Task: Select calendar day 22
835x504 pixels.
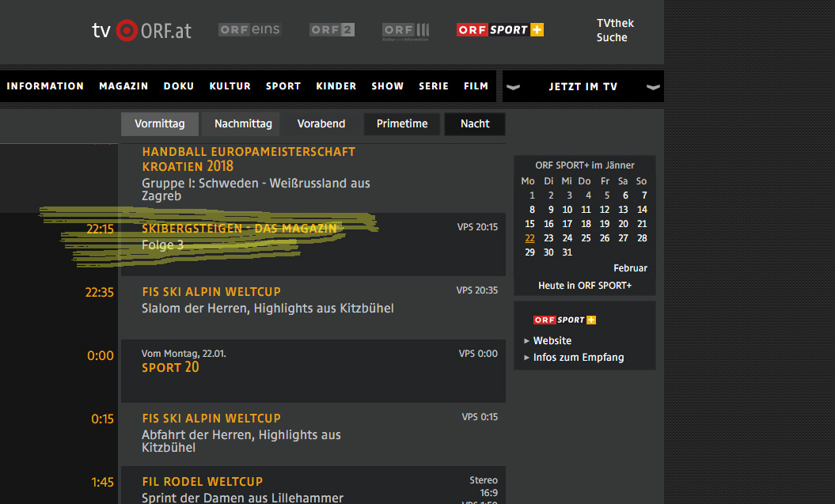Action: tap(529, 238)
